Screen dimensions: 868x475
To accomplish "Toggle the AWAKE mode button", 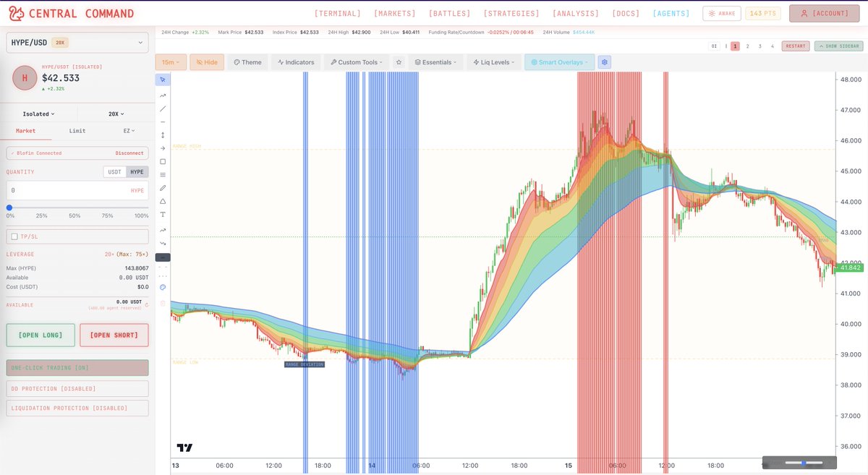I will pos(720,13).
